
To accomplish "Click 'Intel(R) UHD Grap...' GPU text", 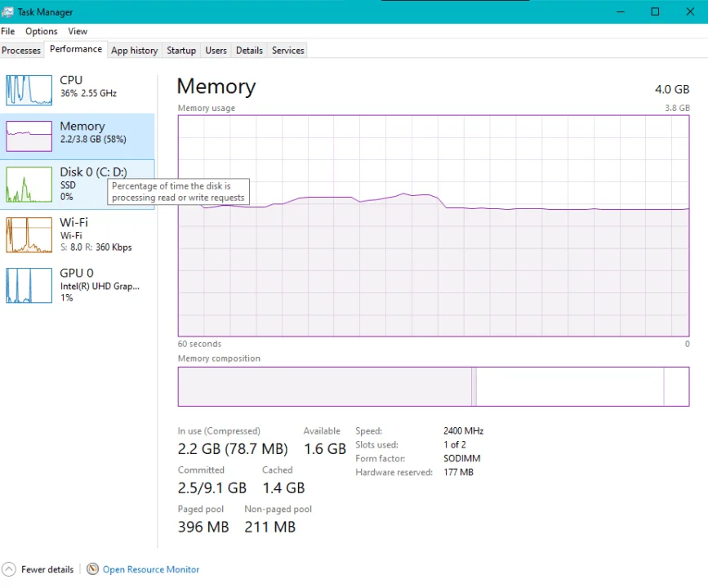I will pos(100,287).
